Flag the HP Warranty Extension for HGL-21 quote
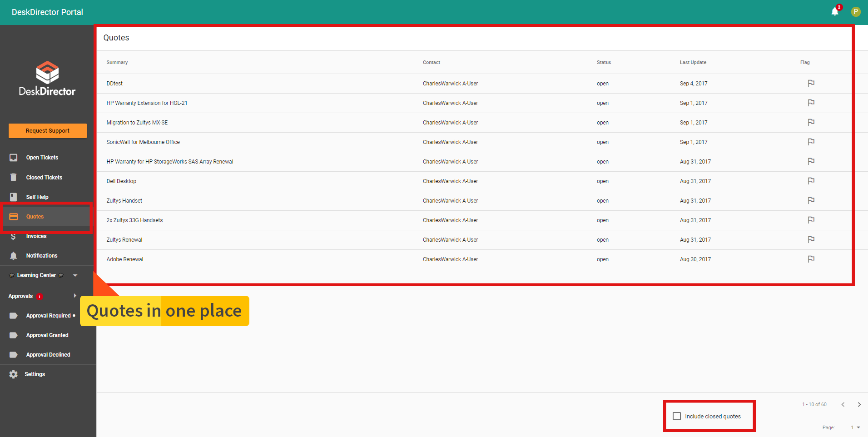Image resolution: width=868 pixels, height=437 pixels. [811, 103]
